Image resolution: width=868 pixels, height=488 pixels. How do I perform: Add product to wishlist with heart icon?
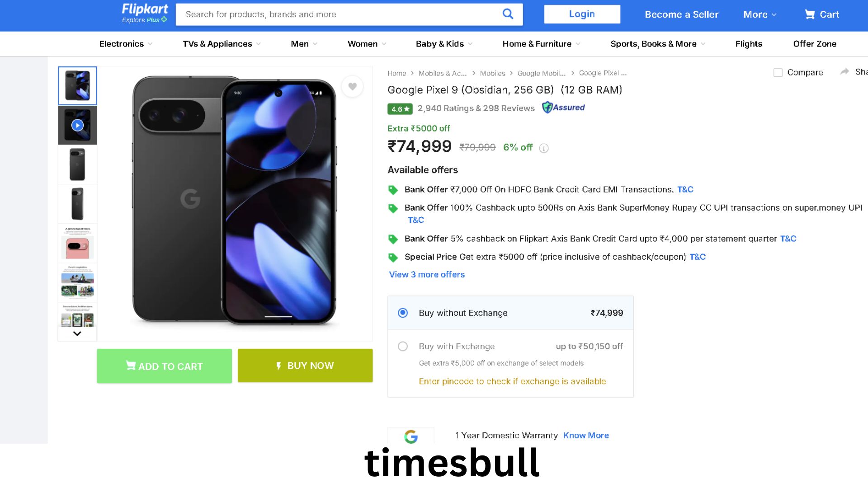pos(352,86)
